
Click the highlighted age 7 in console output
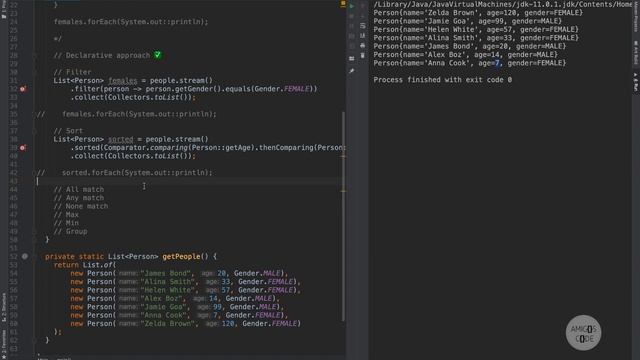[497, 63]
